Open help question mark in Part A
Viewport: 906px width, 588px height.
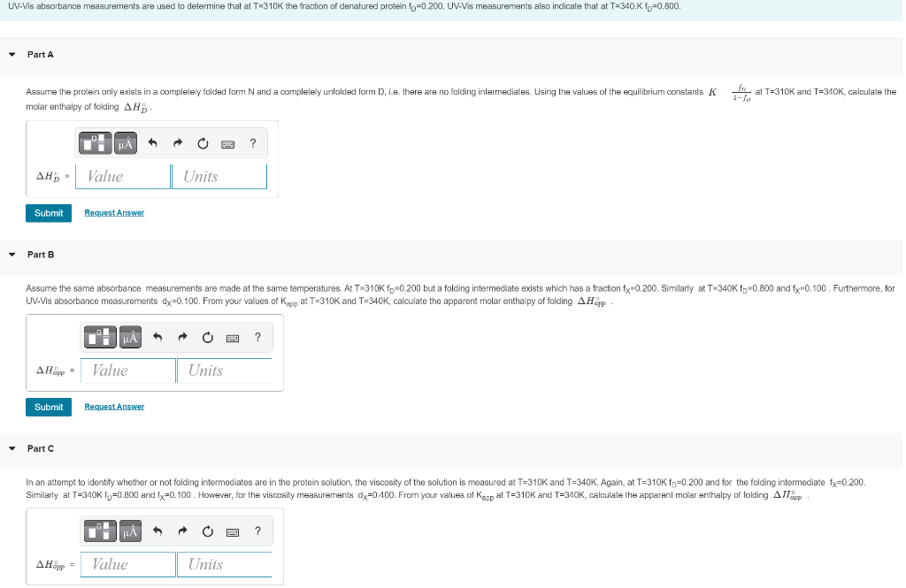[x=253, y=142]
